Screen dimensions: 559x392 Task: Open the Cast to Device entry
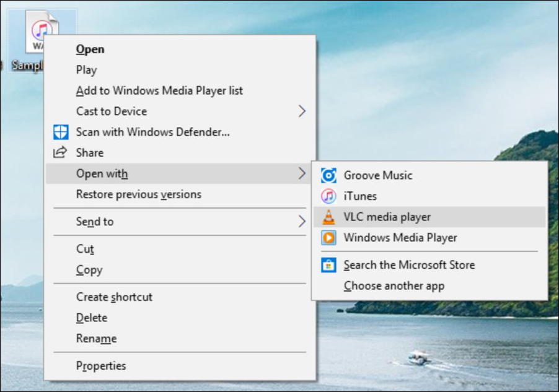[x=180, y=111]
